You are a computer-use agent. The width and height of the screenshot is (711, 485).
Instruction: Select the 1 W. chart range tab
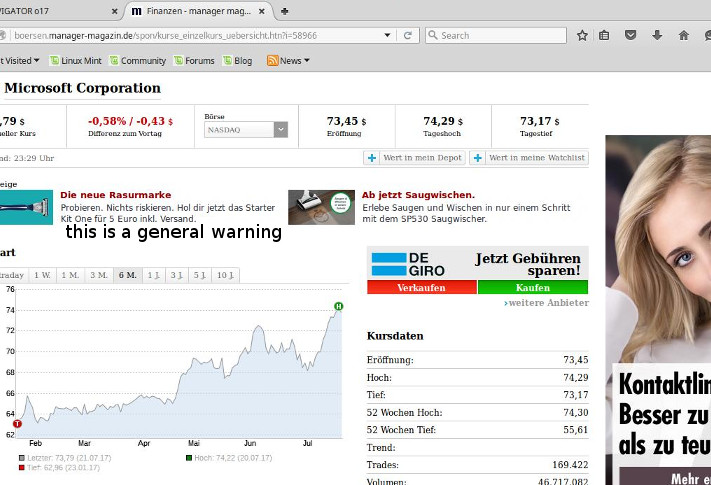click(43, 275)
